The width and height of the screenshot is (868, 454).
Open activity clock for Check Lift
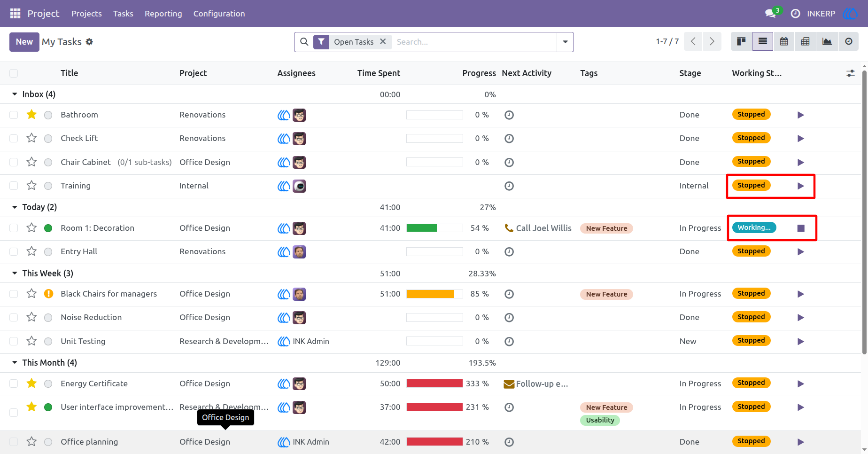(x=509, y=139)
